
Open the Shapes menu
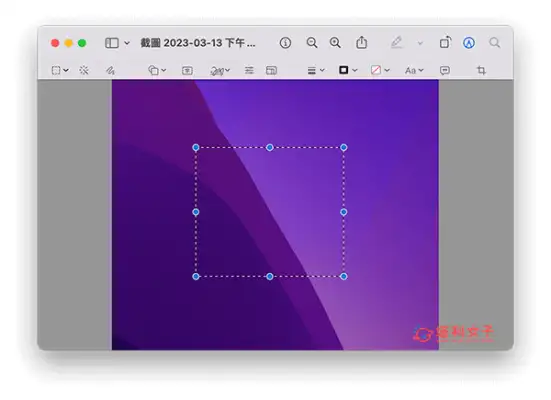click(x=157, y=70)
